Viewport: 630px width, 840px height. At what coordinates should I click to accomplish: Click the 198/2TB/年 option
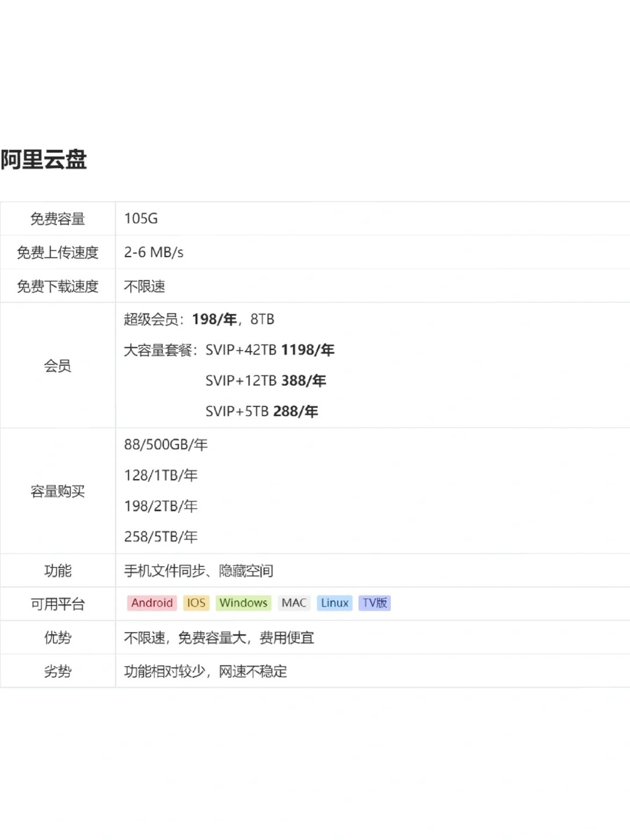pos(161,506)
